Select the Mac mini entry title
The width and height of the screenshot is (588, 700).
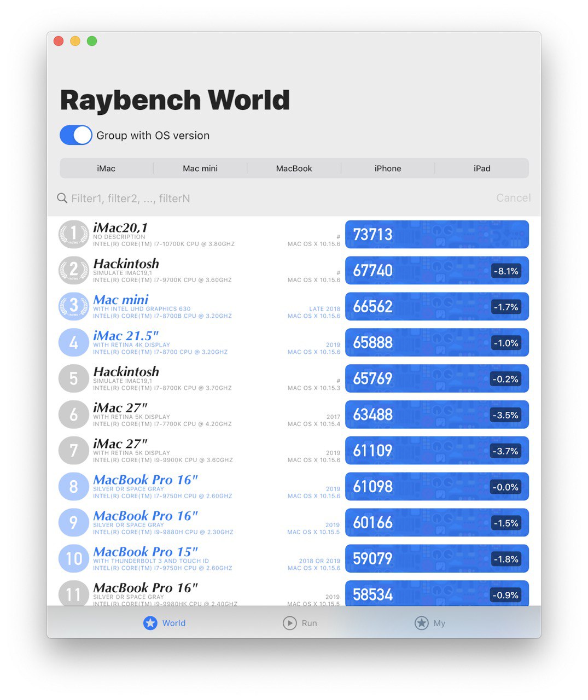pyautogui.click(x=121, y=300)
